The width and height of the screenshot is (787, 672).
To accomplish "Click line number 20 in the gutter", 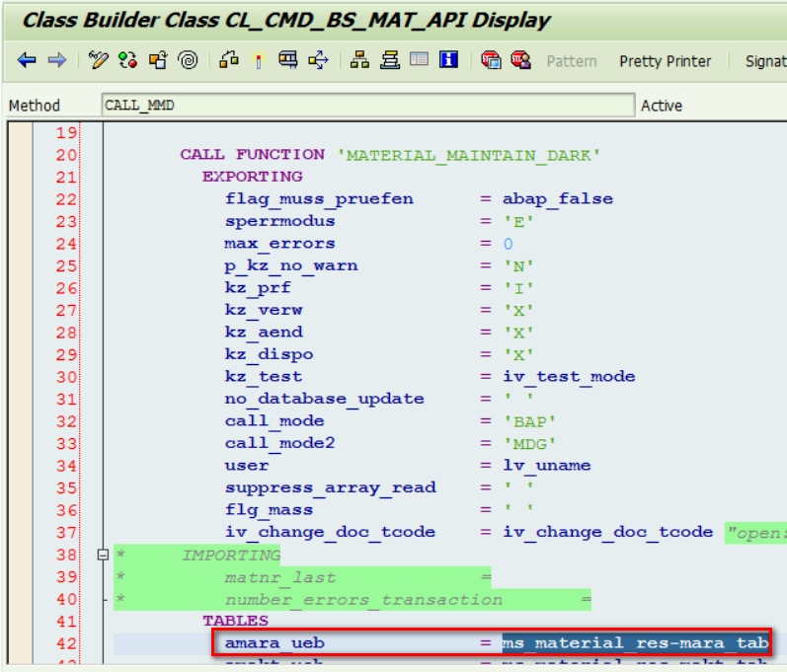I will (66, 155).
